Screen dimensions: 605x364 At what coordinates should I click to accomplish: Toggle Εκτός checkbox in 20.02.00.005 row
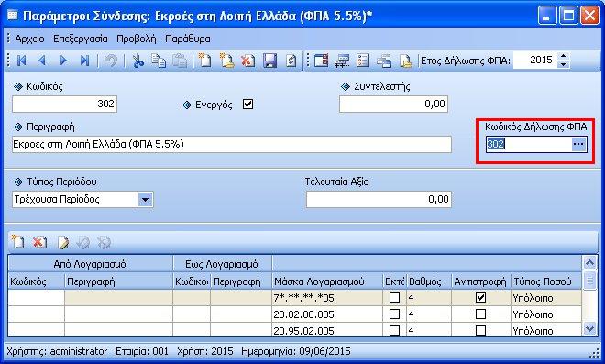pyautogui.click(x=394, y=314)
